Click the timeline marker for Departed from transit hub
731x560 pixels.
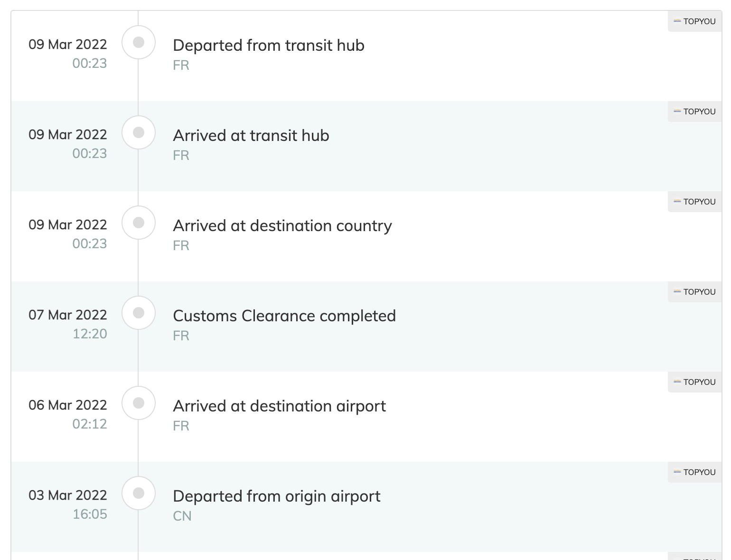click(139, 43)
